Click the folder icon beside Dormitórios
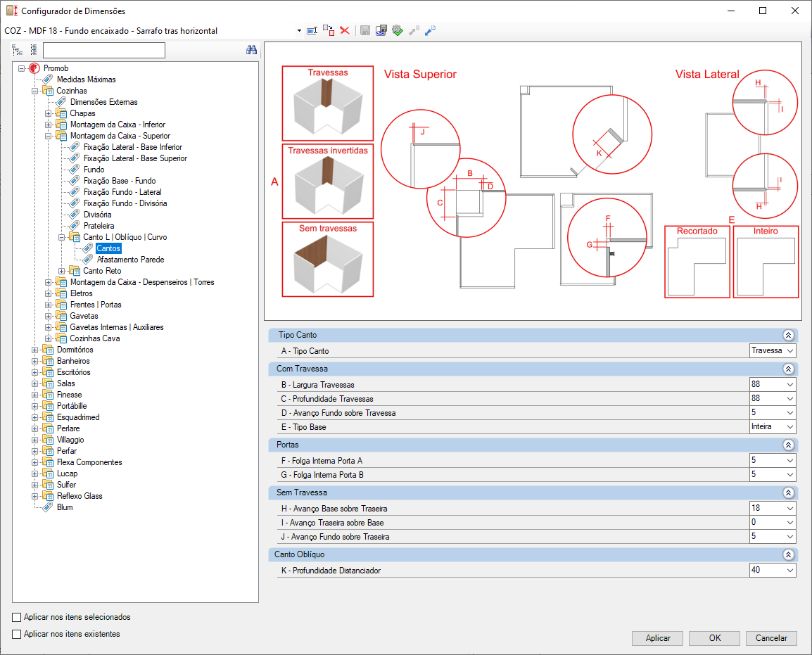Screen dimensions: 812x655 pyautogui.click(x=48, y=350)
